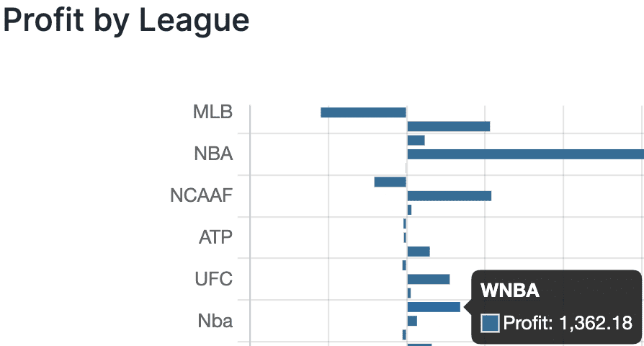Click the positive bar directly below the ATP bar
This screenshot has width=644, height=346.
coord(419,252)
